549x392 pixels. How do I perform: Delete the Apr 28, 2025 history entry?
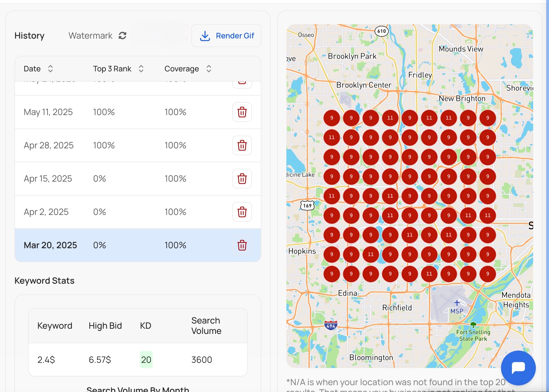point(242,145)
